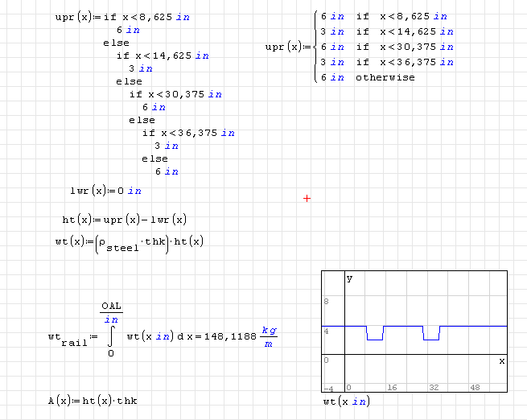
Task: Click the lwr(x):=0 in definition
Action: [106, 191]
